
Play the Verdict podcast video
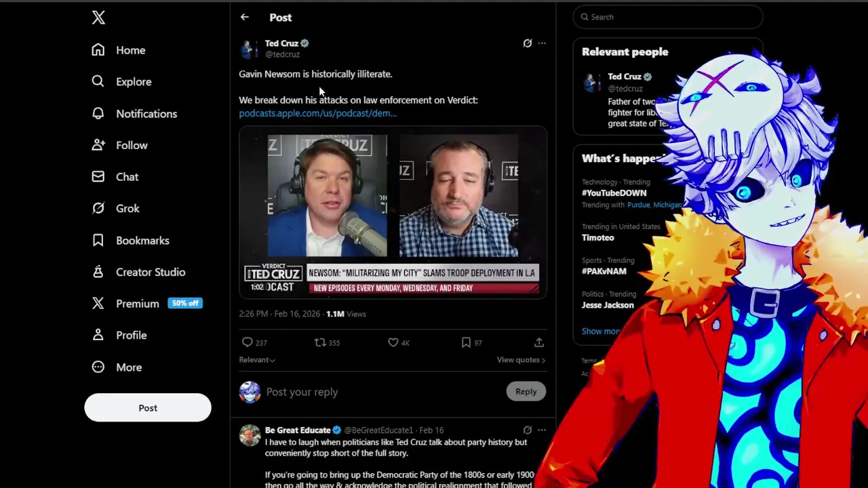click(x=393, y=211)
